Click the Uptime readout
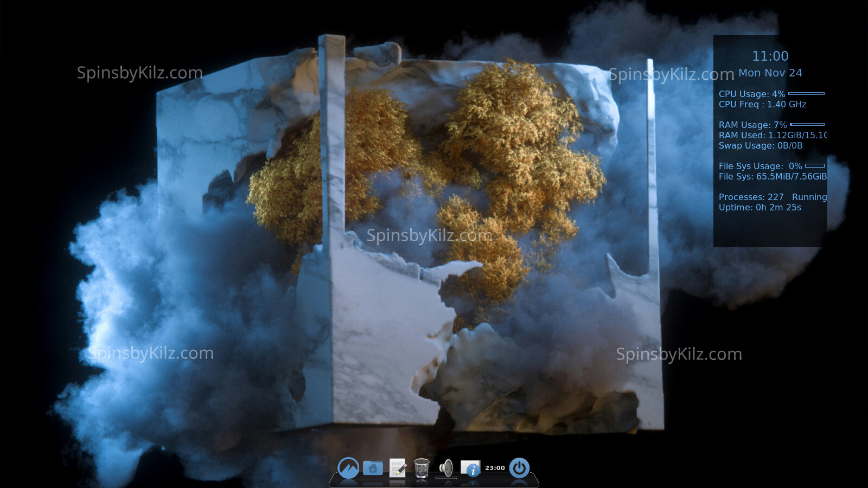Viewport: 868px width, 488px height. [x=759, y=208]
